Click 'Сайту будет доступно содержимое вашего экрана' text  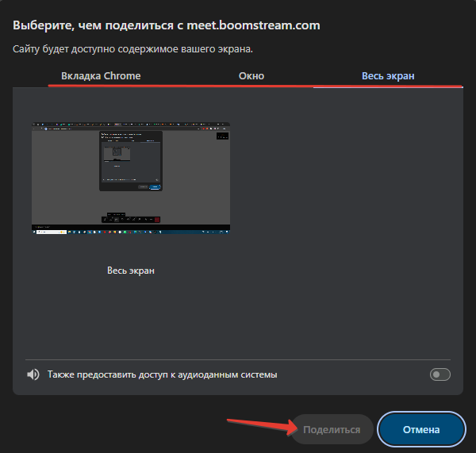point(132,49)
